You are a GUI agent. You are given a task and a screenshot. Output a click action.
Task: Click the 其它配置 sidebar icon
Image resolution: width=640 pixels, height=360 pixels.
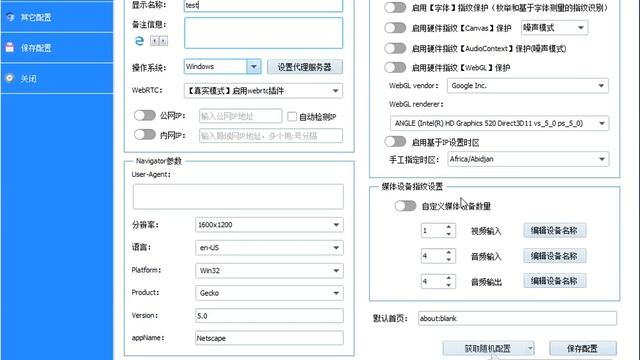pyautogui.click(x=10, y=17)
